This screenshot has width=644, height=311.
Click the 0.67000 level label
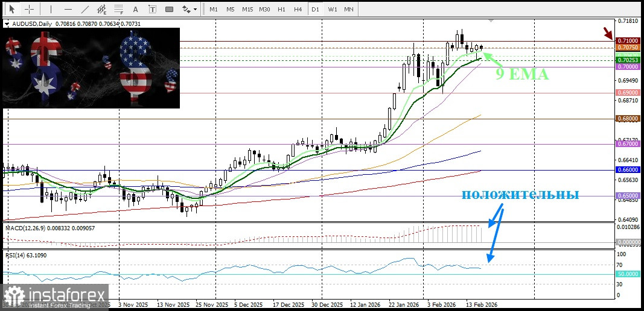(628, 144)
